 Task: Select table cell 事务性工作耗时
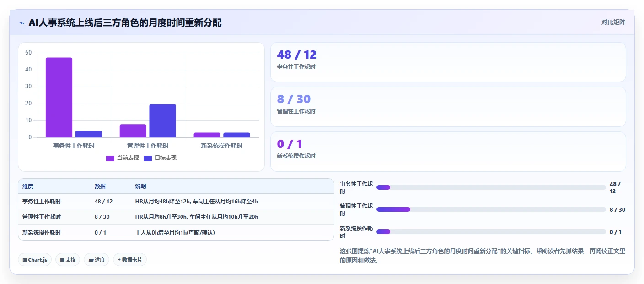(x=42, y=202)
